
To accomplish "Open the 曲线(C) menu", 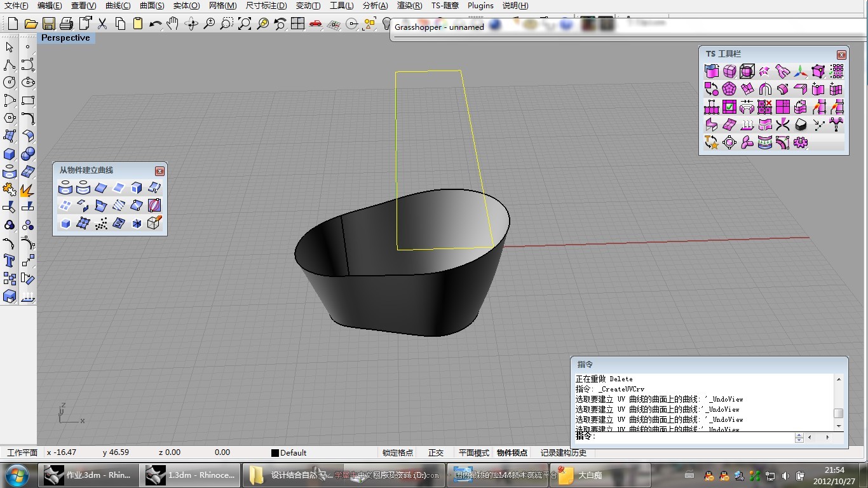I will pyautogui.click(x=118, y=6).
